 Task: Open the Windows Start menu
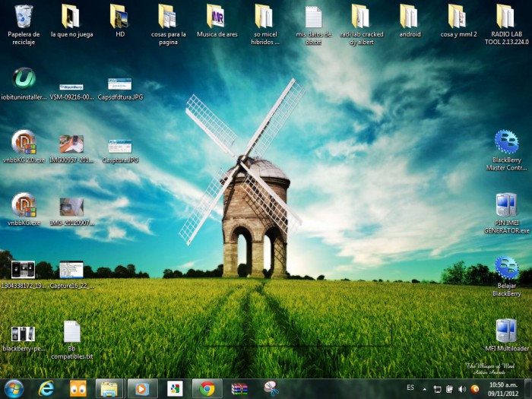pyautogui.click(x=14, y=388)
